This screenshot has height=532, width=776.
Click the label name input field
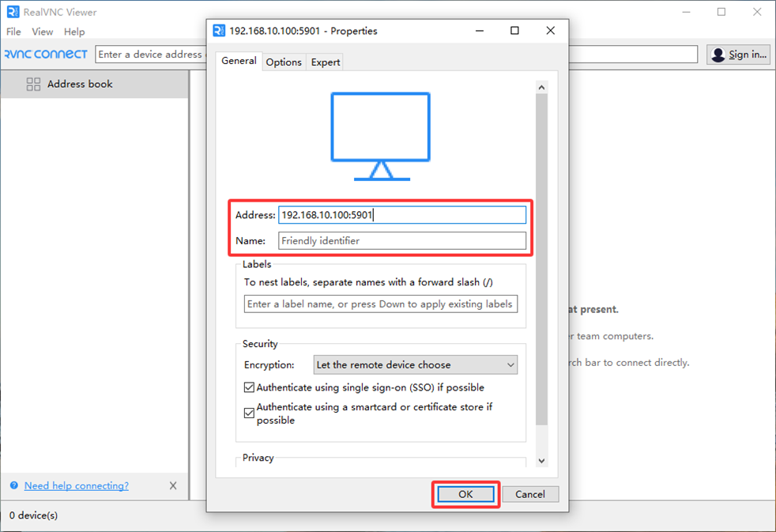(x=381, y=304)
